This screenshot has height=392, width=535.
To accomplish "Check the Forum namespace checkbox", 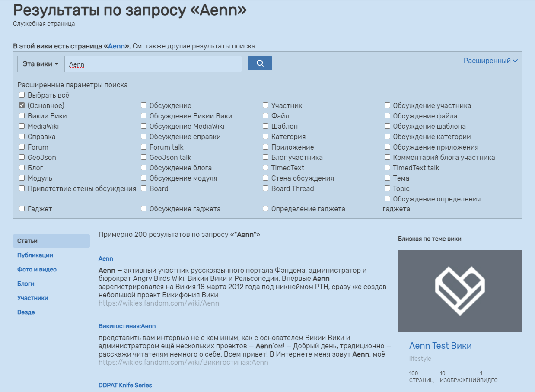I will [x=22, y=147].
